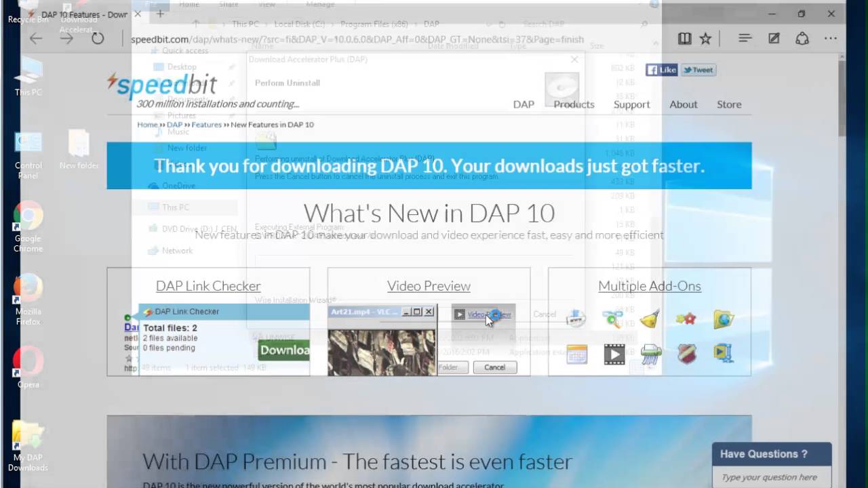This screenshot has height=488, width=868.
Task: Open the browser Hub lines icon
Action: click(745, 39)
